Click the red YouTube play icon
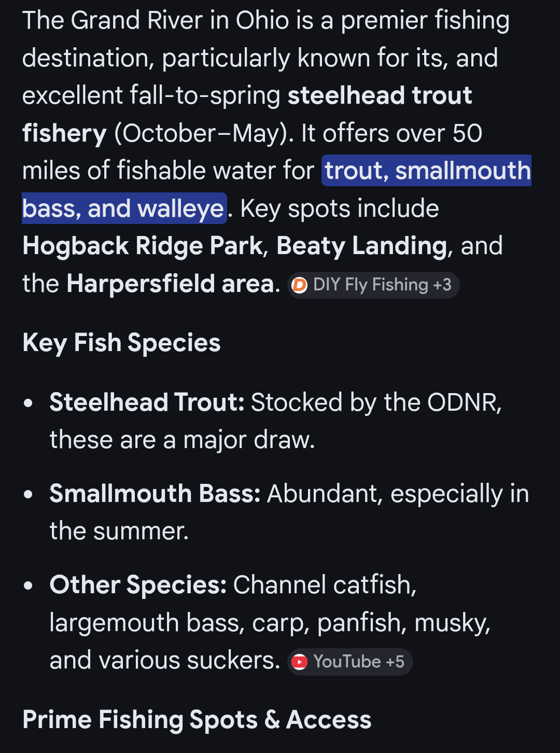The height and width of the screenshot is (753, 560). (x=299, y=662)
